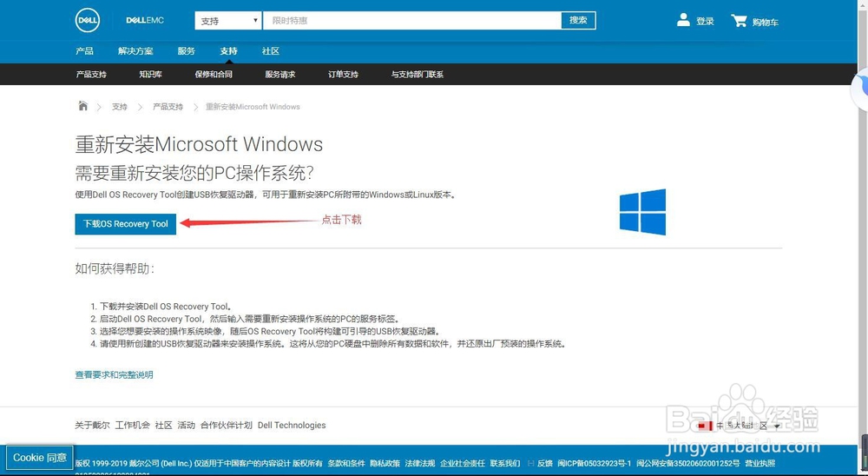Open the 支持 search category dropdown
The image size is (868, 476).
(x=228, y=21)
